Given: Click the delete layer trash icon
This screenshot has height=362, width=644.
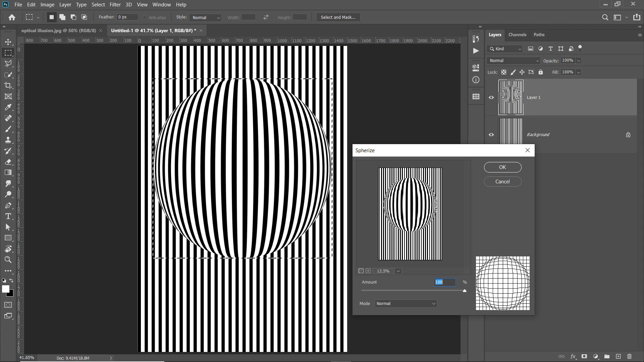Looking at the screenshot, I should [x=629, y=356].
